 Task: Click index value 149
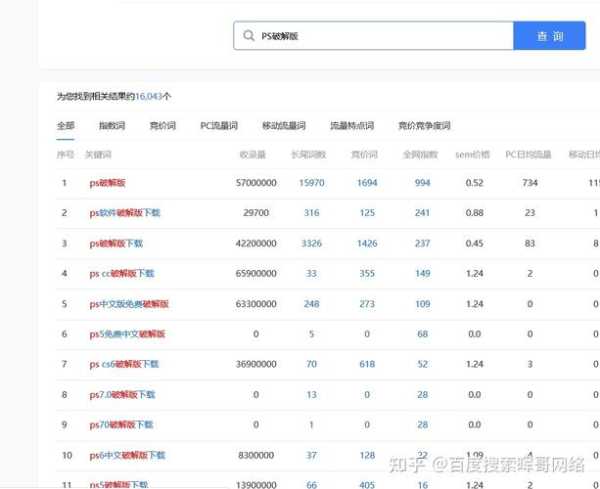[422, 274]
